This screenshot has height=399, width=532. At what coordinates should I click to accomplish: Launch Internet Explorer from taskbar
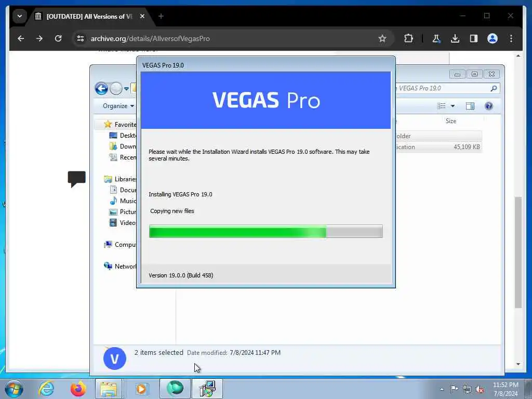pos(46,389)
